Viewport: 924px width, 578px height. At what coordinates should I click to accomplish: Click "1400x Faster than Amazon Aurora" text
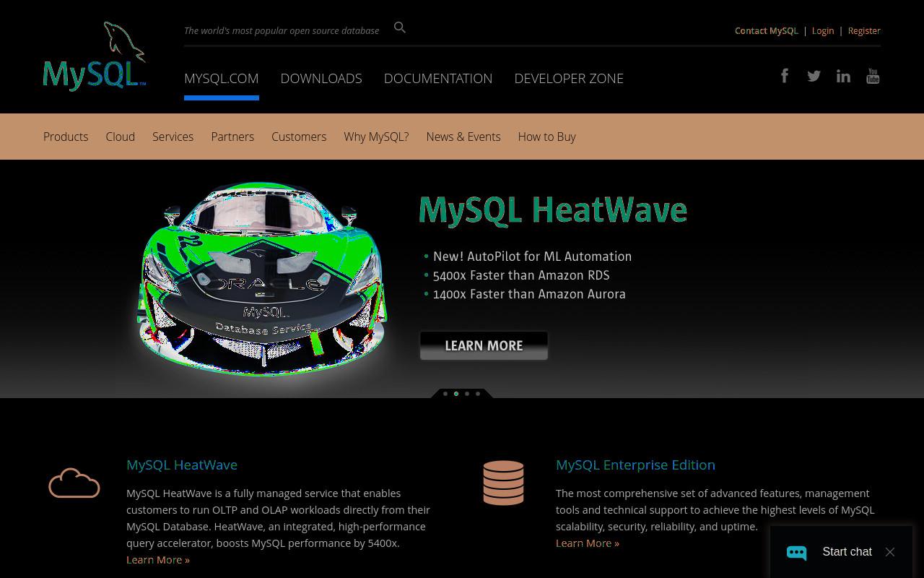click(529, 294)
